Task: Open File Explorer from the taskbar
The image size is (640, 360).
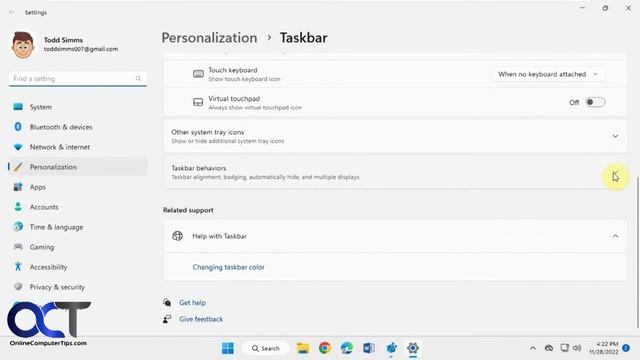Action: click(x=303, y=348)
